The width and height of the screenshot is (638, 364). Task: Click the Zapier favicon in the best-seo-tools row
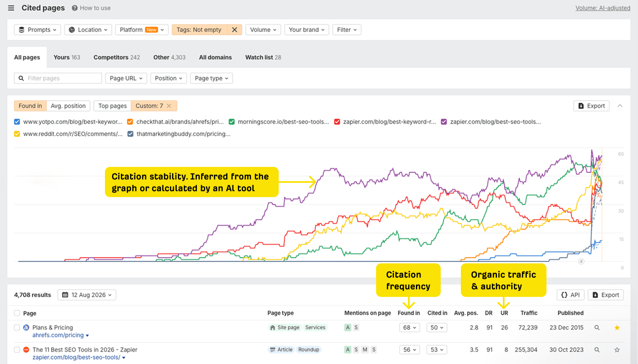pyautogui.click(x=26, y=350)
